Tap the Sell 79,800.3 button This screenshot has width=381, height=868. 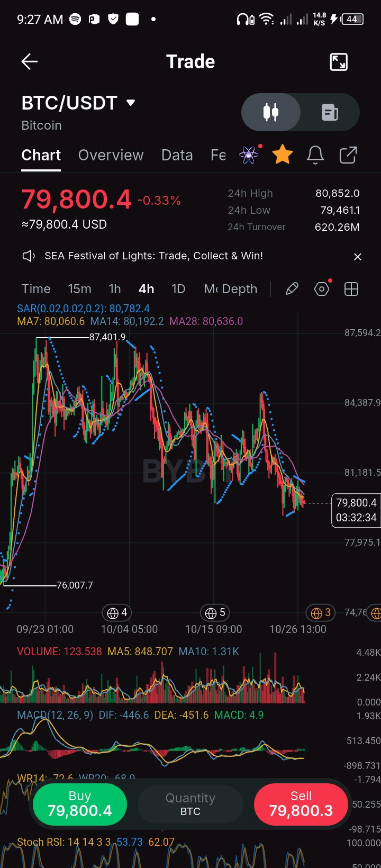tap(301, 804)
